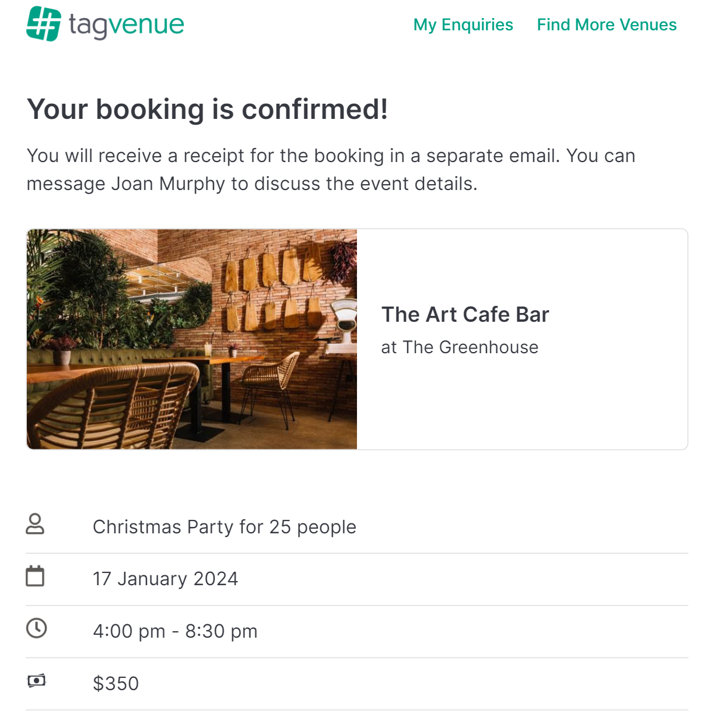
Task: Select the $350 price text
Action: coord(116,683)
